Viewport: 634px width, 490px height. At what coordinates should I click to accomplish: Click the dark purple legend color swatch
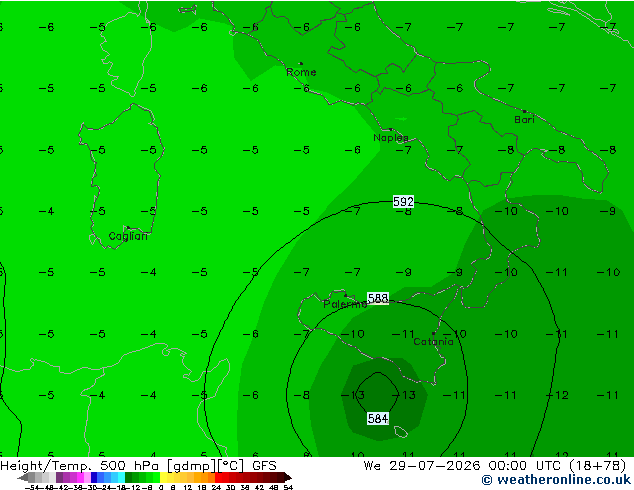tap(59, 477)
